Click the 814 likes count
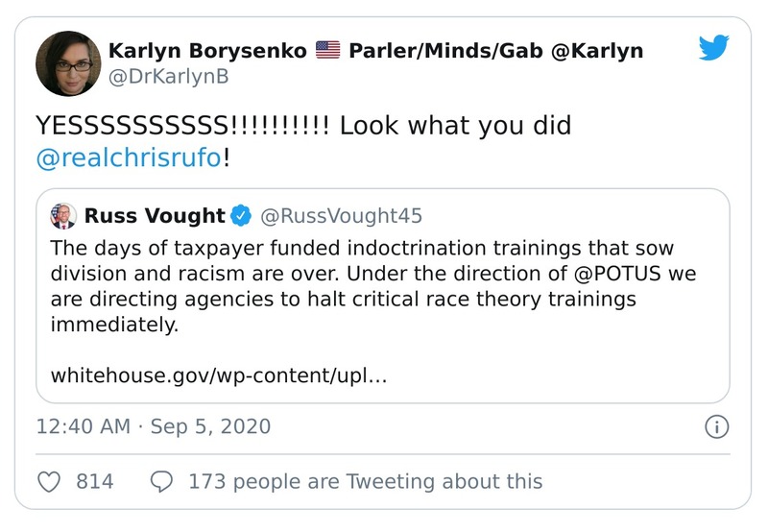 [95, 481]
